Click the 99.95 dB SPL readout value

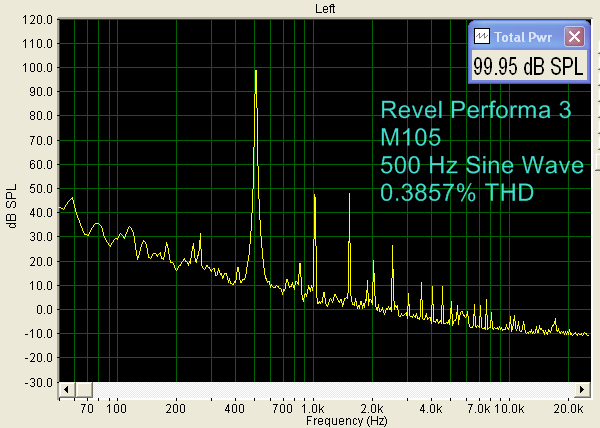pos(529,66)
